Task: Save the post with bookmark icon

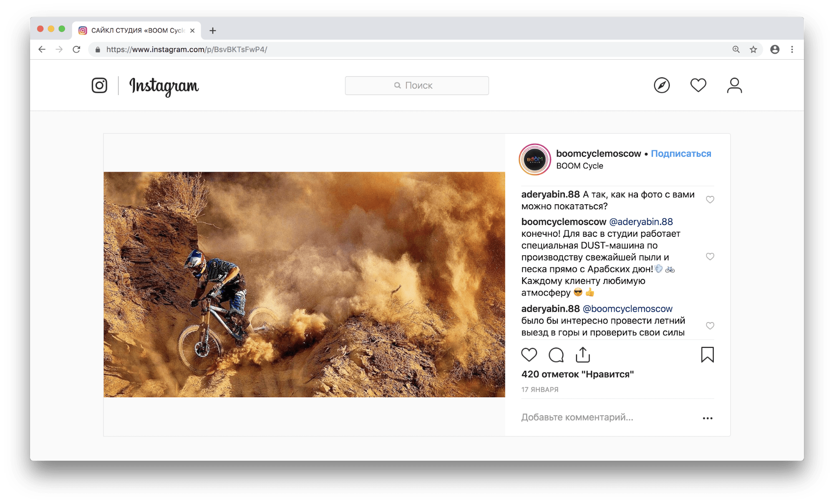Action: click(x=707, y=355)
